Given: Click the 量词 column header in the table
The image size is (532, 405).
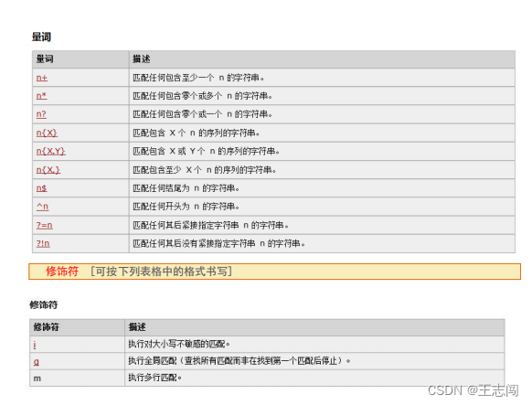Looking at the screenshot, I should coord(45,59).
